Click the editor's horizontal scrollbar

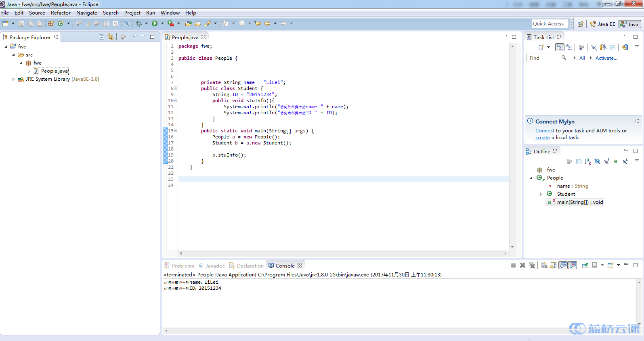pyautogui.click(x=342, y=254)
